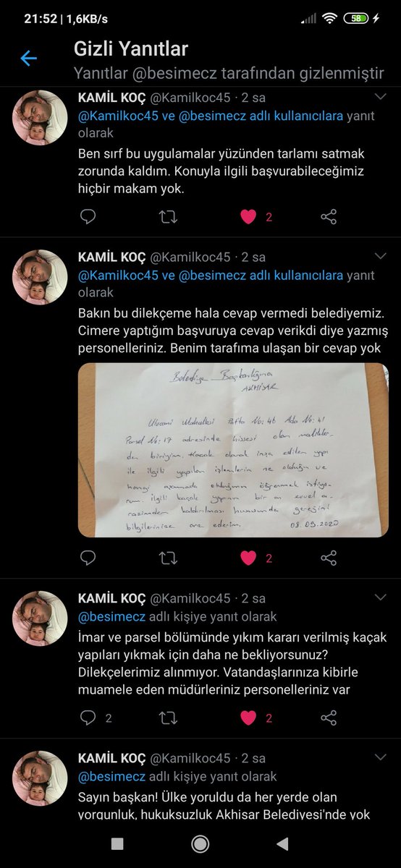Screen dimensions: 401x868
Task: Share the tweet containing the petition photo
Action: (329, 558)
